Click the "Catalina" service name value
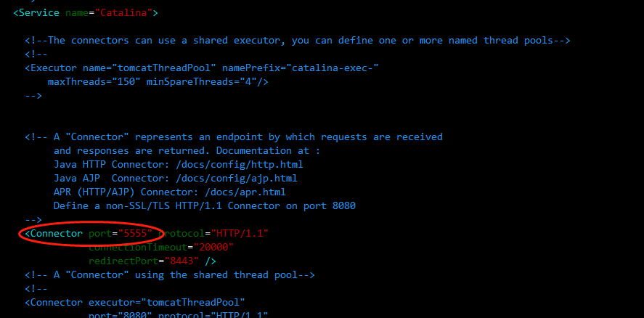Image resolution: width=644 pixels, height=318 pixels. tap(126, 12)
